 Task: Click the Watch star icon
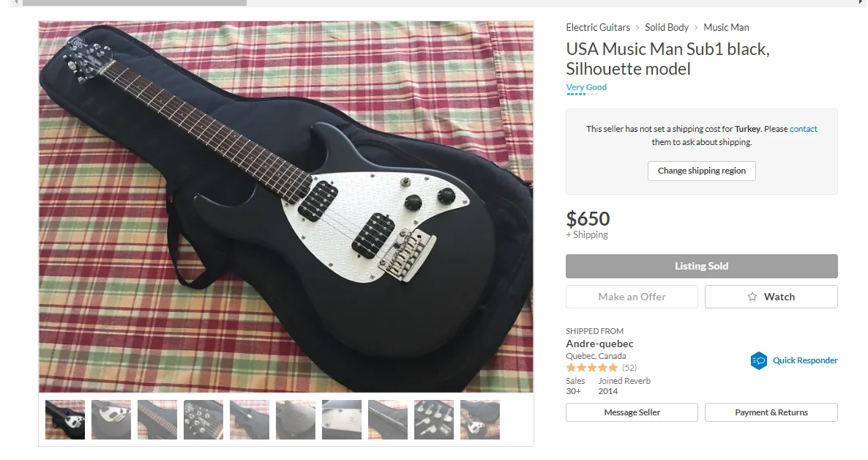click(x=752, y=297)
